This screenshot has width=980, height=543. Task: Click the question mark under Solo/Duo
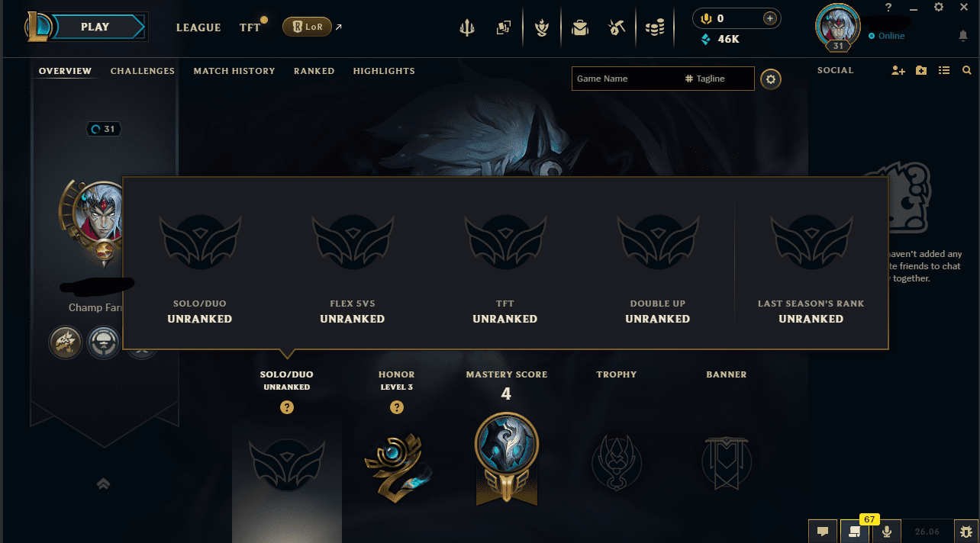287,407
